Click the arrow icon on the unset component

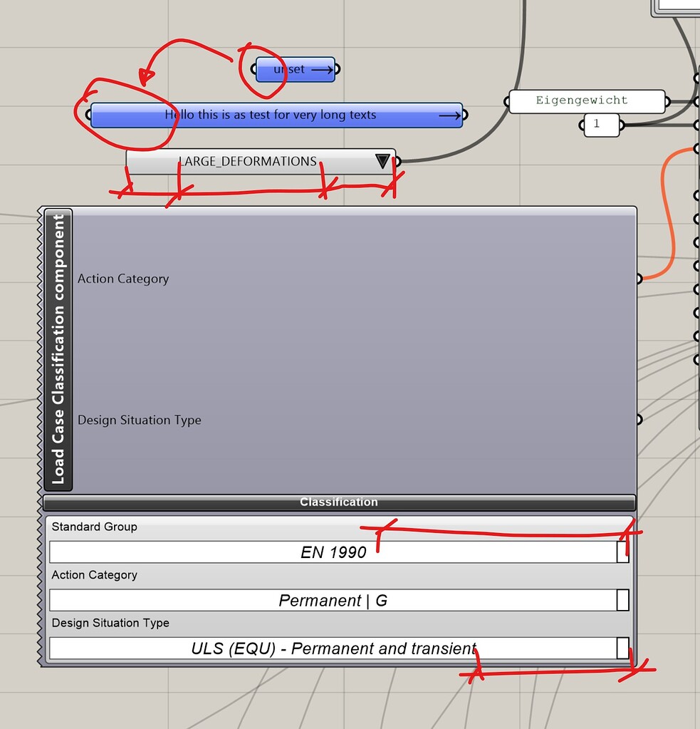coord(322,69)
